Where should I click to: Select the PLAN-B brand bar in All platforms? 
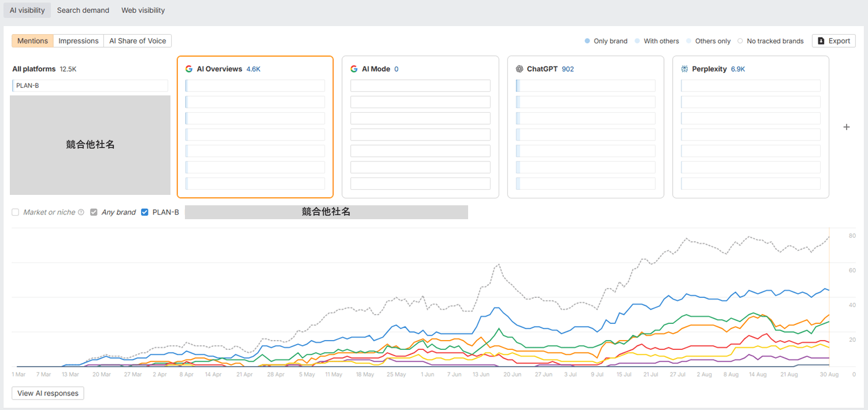point(90,86)
